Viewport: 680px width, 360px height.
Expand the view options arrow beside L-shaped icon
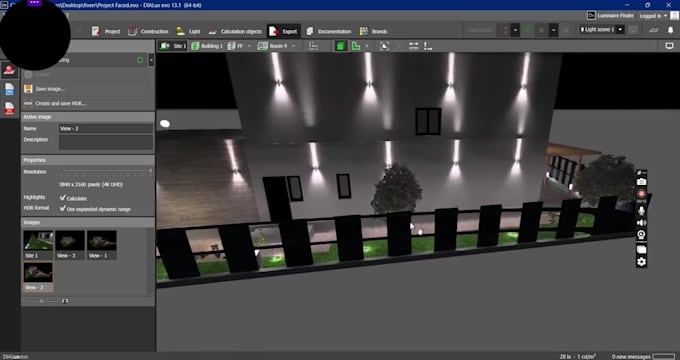pyautogui.click(x=367, y=46)
